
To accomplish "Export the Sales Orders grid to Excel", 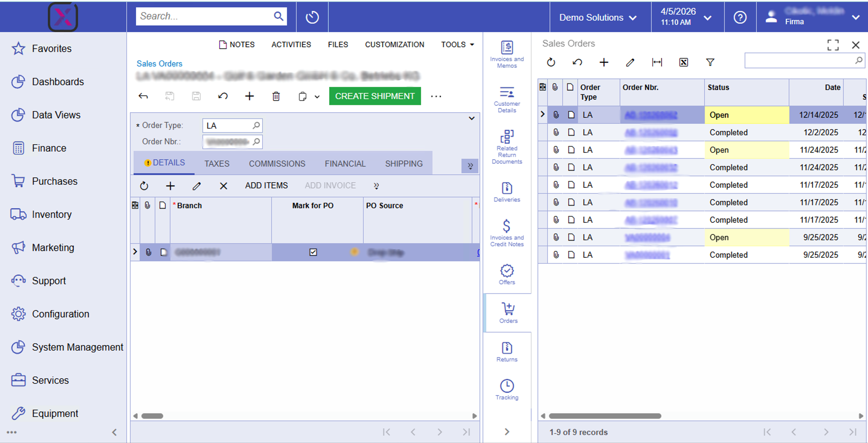I will [684, 62].
